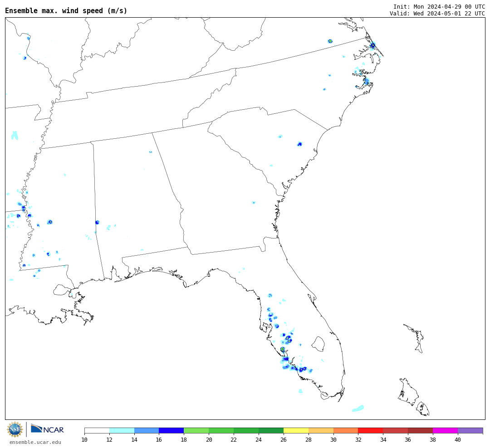Select the dark brown-red 36-38 color swatch
490x448 pixels.
[x=420, y=431]
